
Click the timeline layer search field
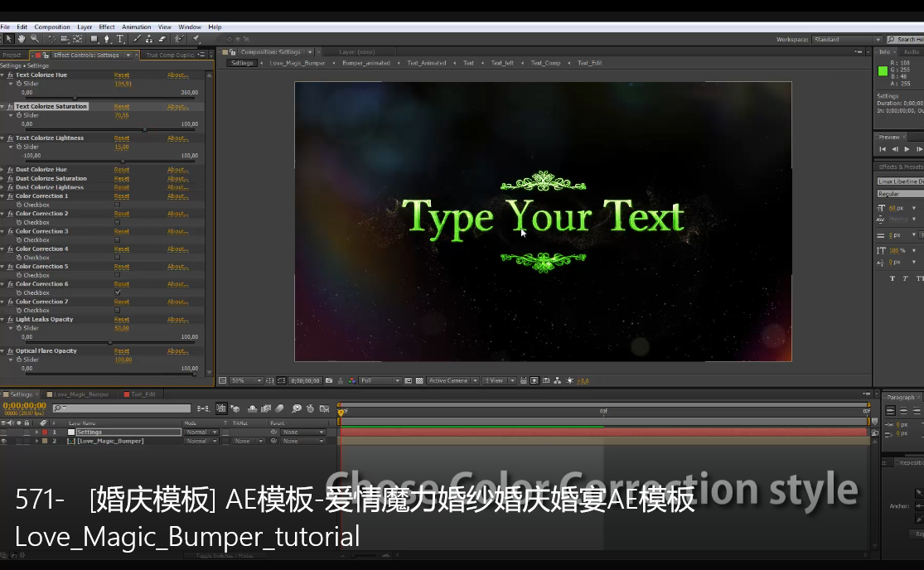121,408
